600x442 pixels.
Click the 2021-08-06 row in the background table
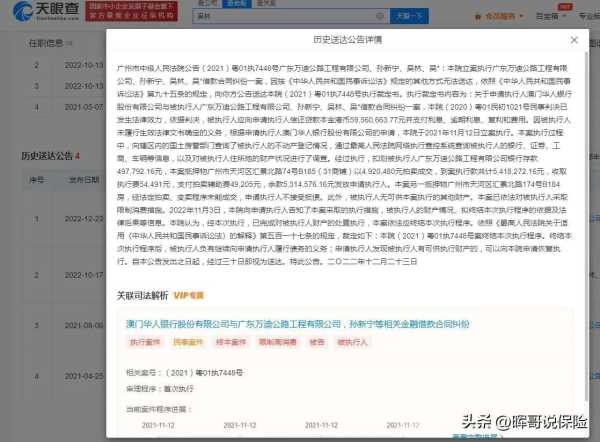64,325
